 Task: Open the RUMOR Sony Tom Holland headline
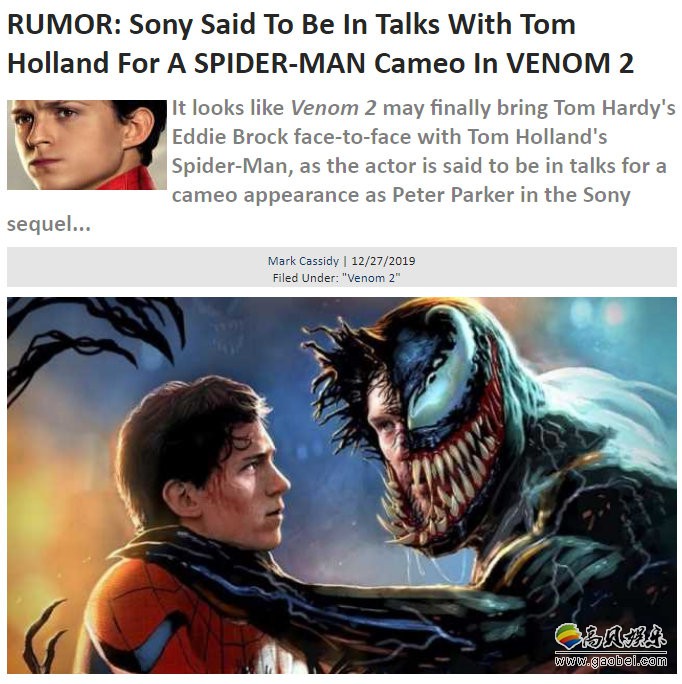click(320, 44)
